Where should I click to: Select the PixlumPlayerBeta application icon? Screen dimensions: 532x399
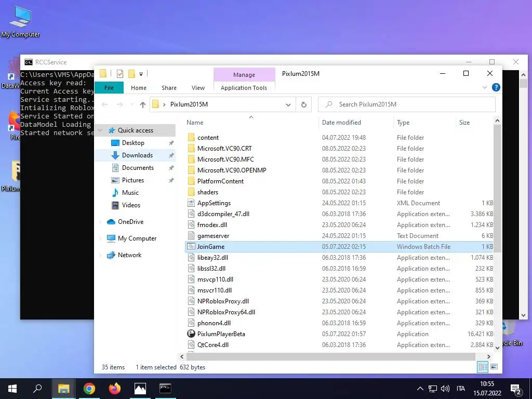191,334
